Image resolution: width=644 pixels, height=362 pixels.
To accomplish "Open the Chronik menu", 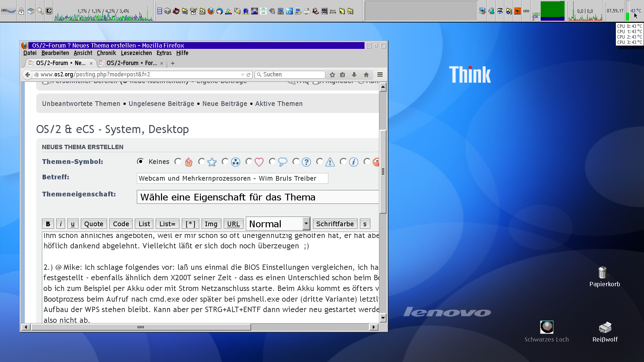I will [106, 53].
